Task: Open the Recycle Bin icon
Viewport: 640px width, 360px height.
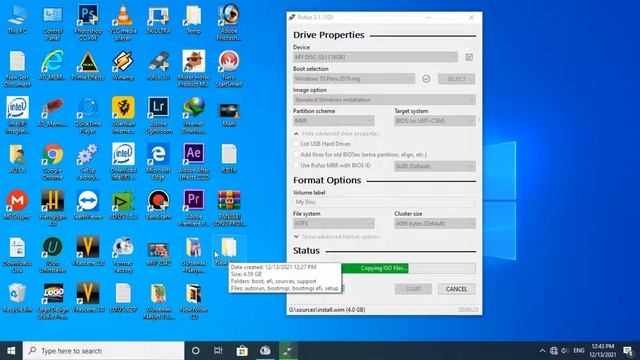Action: point(18,298)
